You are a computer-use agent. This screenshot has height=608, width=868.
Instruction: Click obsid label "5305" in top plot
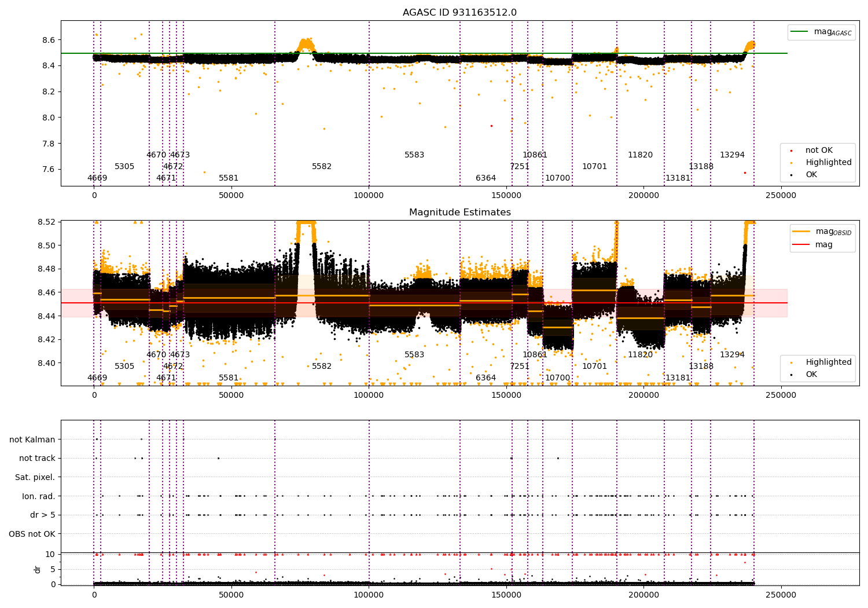124,167
